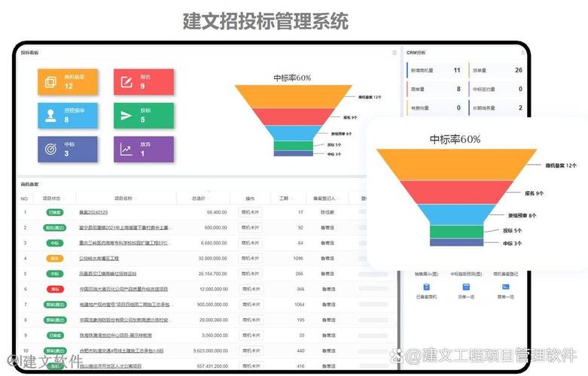Click the card button in the 600,000.00 row
The image size is (588, 376).
pos(250,228)
